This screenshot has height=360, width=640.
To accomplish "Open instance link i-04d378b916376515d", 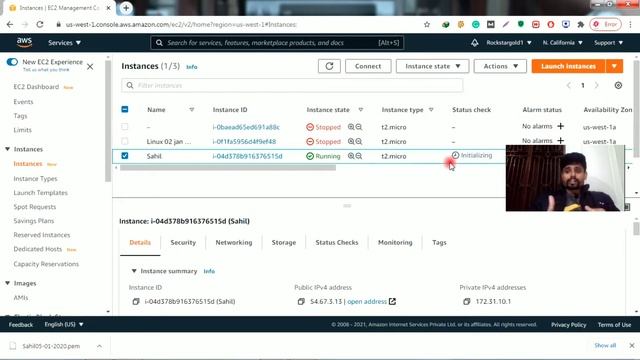I will coord(247,156).
